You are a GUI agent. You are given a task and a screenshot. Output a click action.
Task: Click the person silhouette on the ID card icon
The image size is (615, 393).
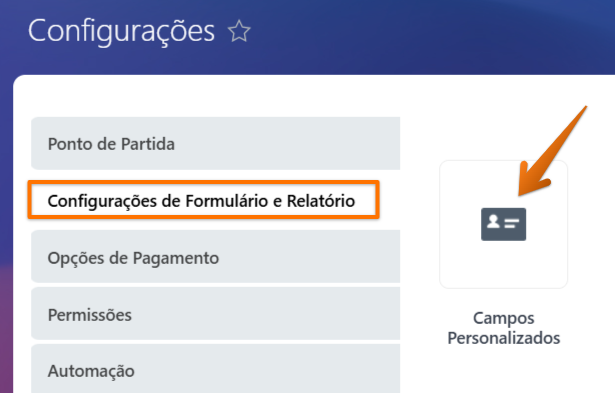point(493,222)
